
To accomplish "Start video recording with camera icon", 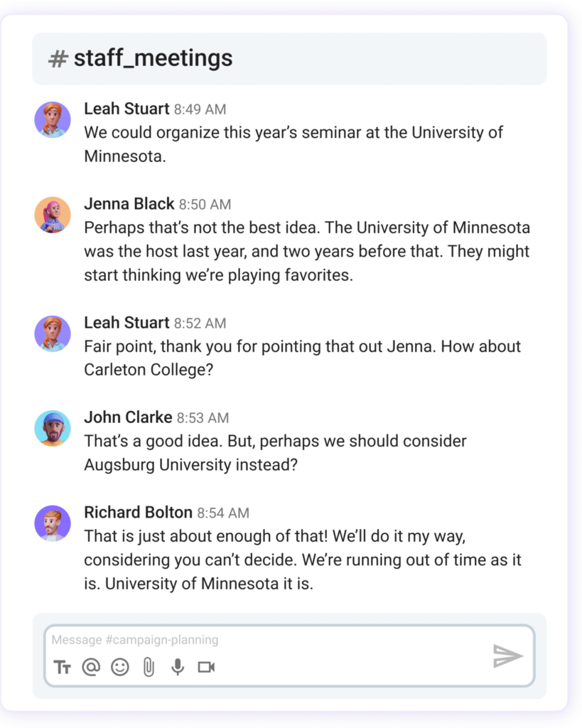I will click(x=206, y=667).
